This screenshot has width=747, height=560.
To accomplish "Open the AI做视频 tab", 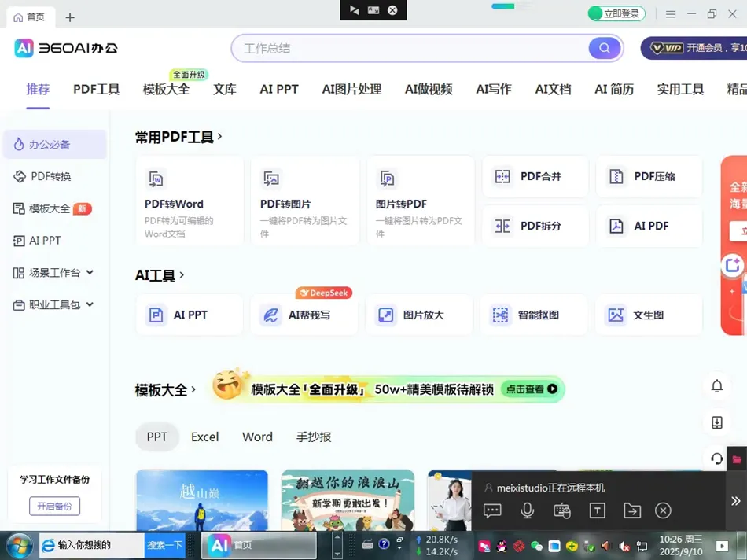I will coord(429,89).
